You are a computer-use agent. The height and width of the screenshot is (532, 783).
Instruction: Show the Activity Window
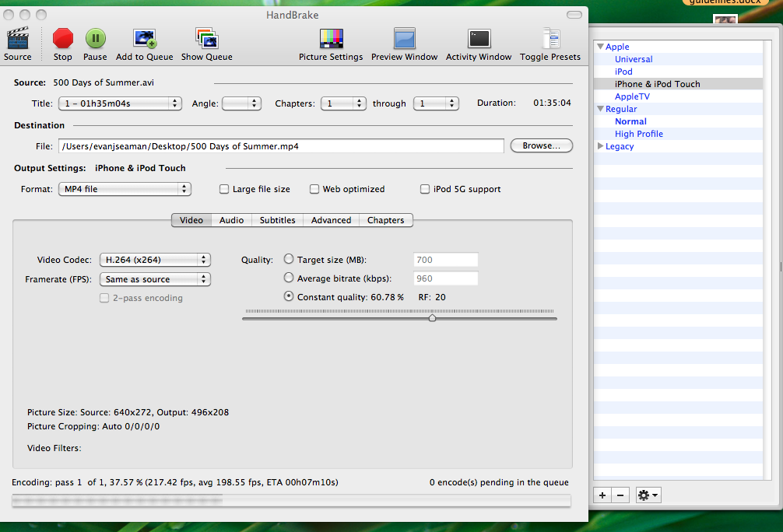pos(479,38)
